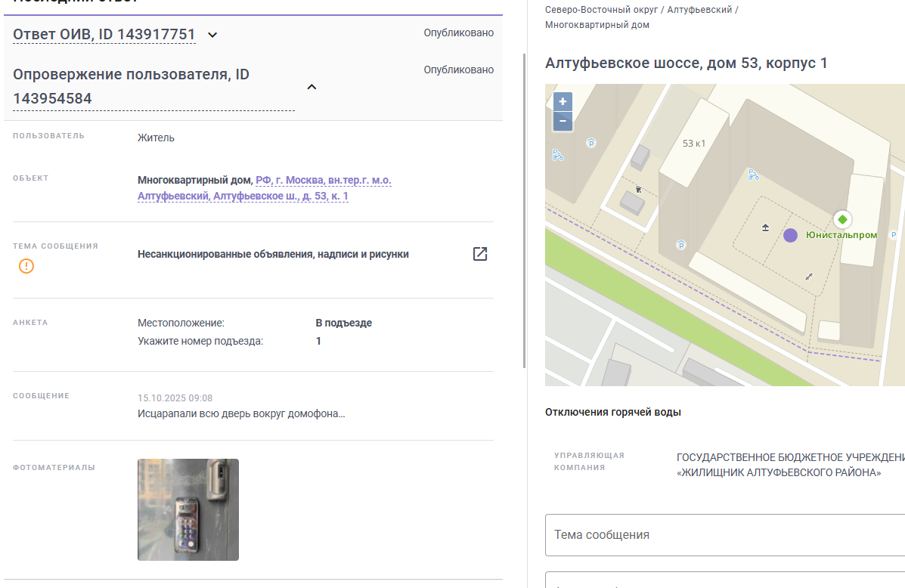Open Ответ ОИВ, ID 143917751 header
This screenshot has width=905, height=588.
104,35
